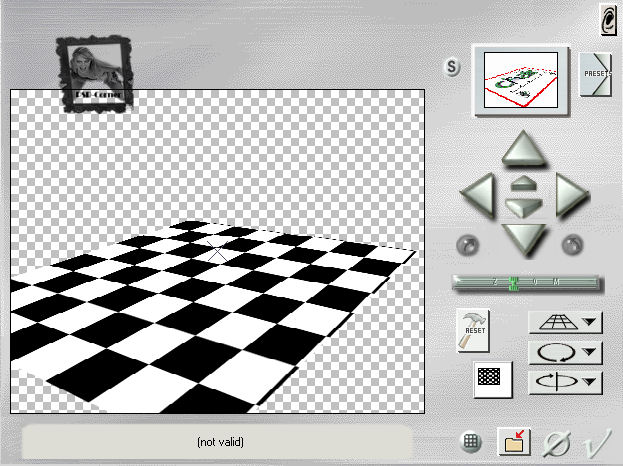623x466 pixels.
Task: Click the folder load icon
Action: 514,441
